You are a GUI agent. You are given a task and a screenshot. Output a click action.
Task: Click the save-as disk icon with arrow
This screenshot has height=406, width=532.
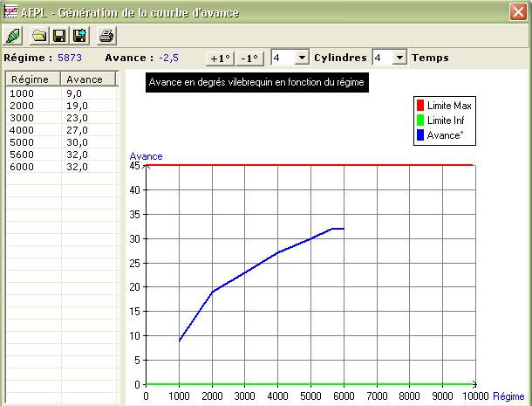coord(78,36)
